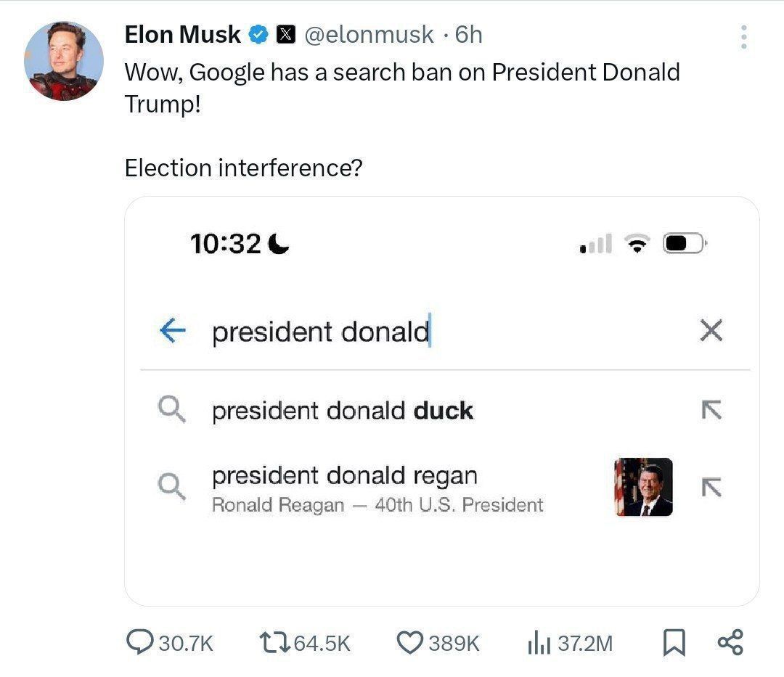This screenshot has height=677, width=784.
Task: Bookmark this tweet
Action: (674, 643)
